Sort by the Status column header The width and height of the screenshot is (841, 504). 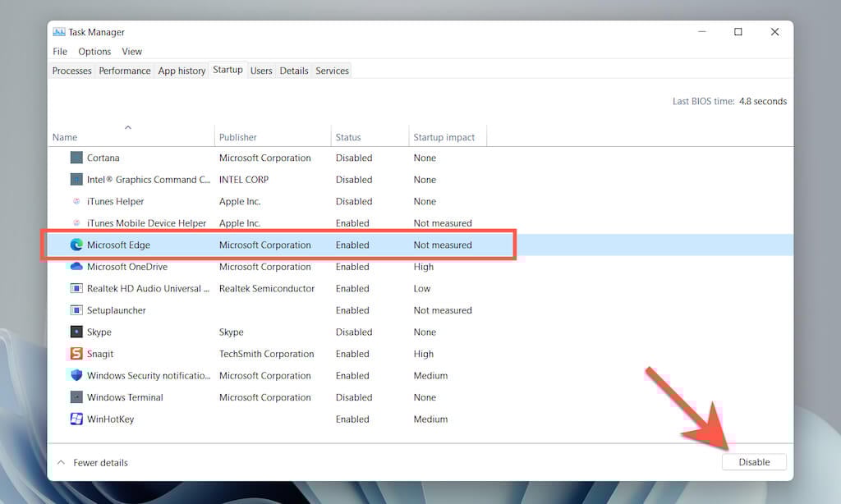click(348, 137)
